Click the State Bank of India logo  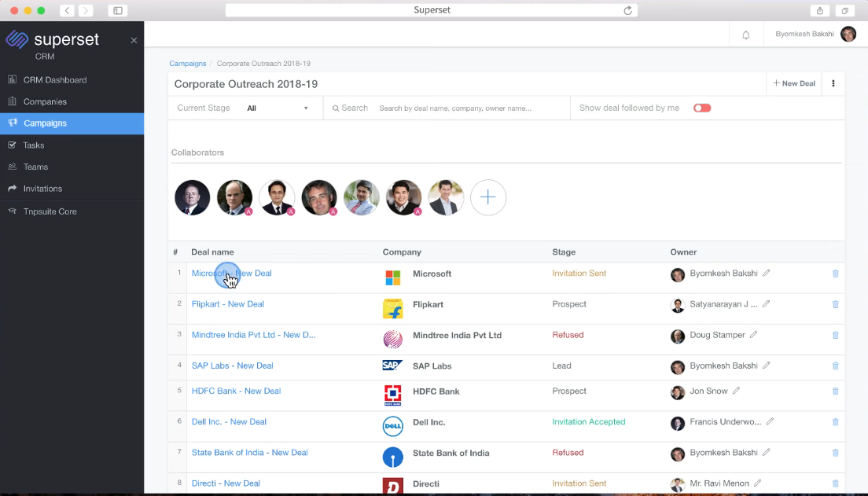pos(392,457)
